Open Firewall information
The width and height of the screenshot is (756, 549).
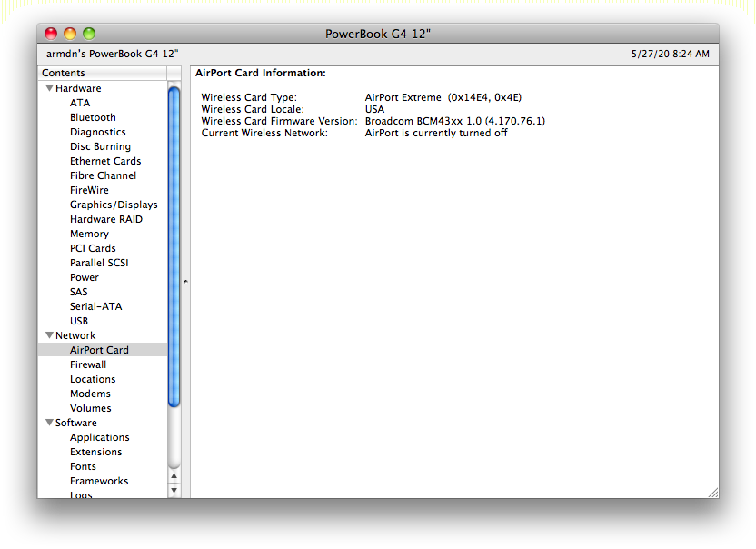tap(88, 364)
